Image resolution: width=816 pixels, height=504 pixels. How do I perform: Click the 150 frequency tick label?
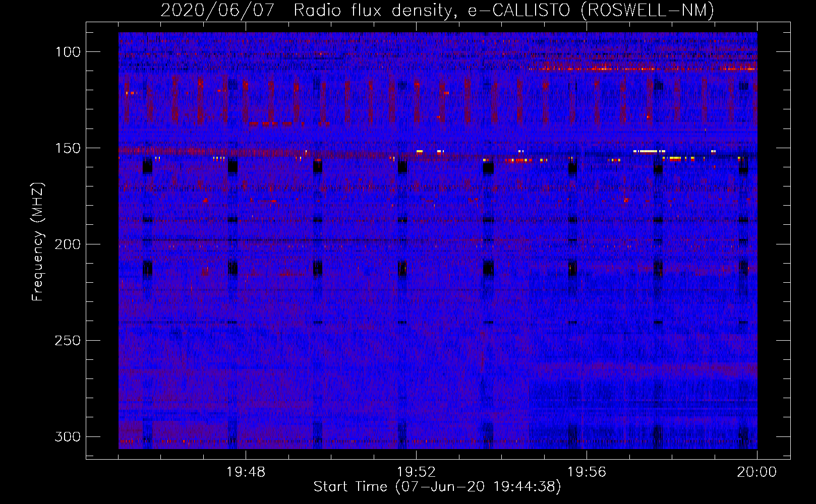pyautogui.click(x=68, y=148)
